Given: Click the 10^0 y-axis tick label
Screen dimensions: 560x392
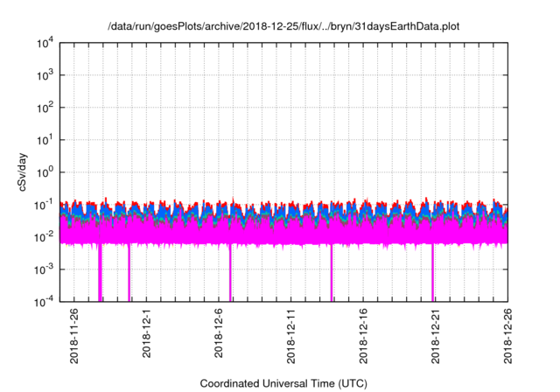Looking at the screenshot, I should (x=45, y=172).
